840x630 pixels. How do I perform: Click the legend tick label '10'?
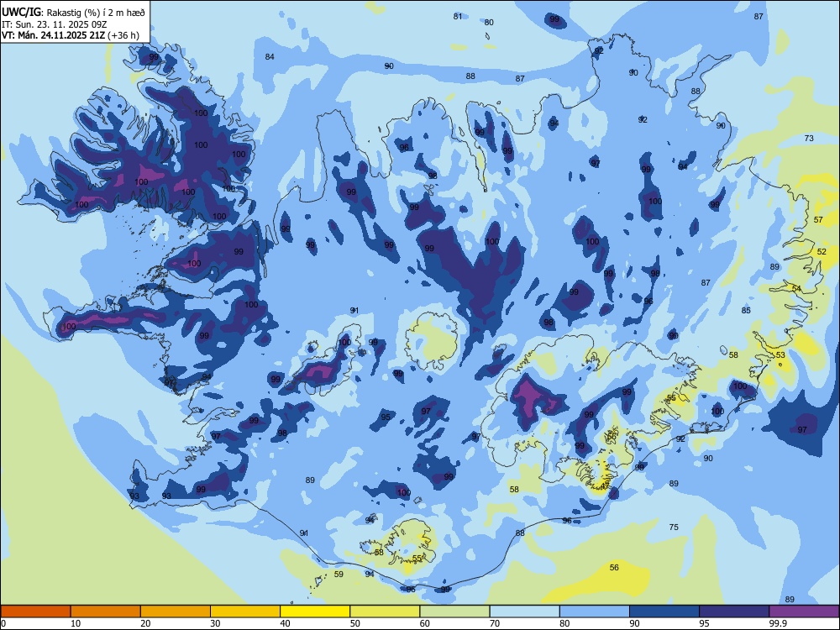click(x=76, y=623)
